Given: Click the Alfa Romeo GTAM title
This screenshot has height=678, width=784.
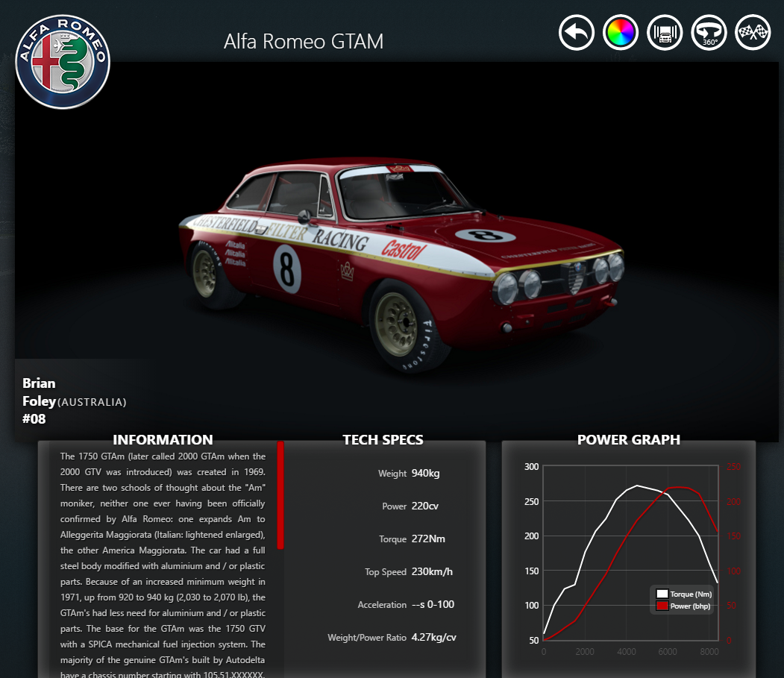Looking at the screenshot, I should [304, 42].
